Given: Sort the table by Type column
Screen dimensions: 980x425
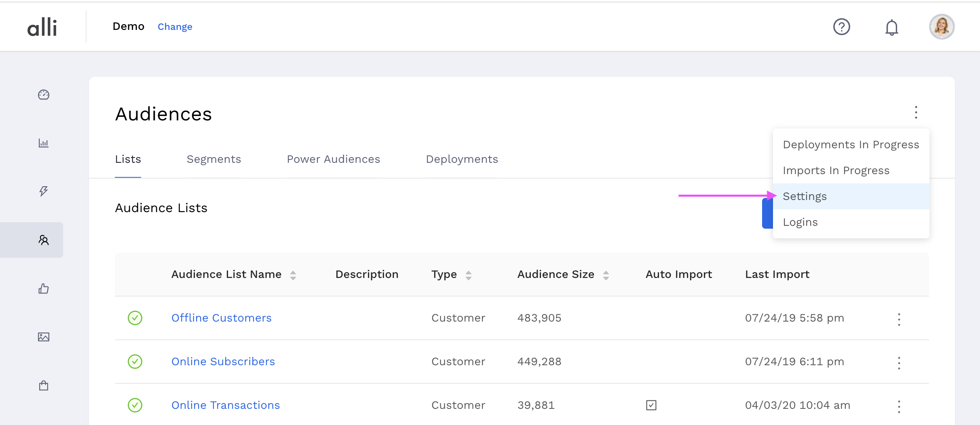Looking at the screenshot, I should [x=469, y=275].
